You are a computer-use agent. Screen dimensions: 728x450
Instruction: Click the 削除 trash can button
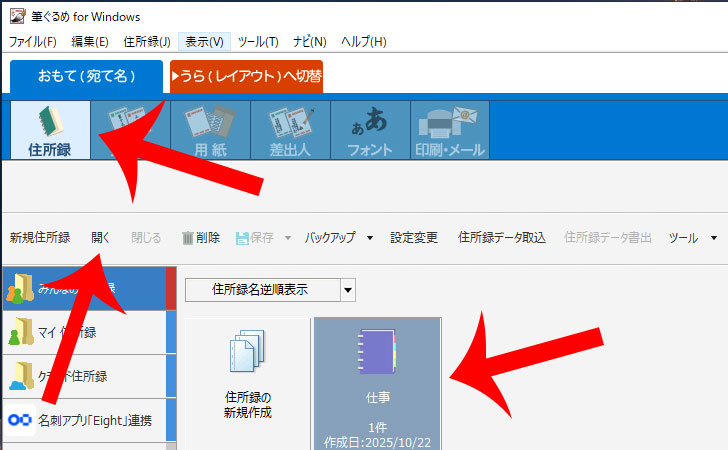pos(200,238)
